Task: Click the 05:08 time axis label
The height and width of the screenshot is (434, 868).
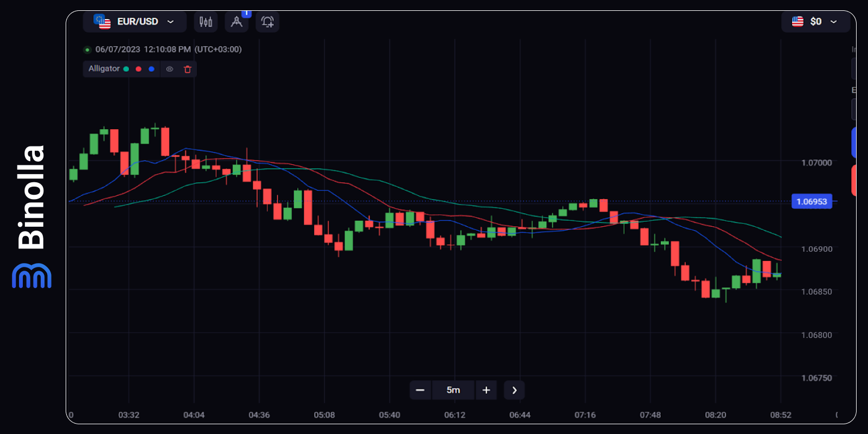Action: click(x=324, y=415)
